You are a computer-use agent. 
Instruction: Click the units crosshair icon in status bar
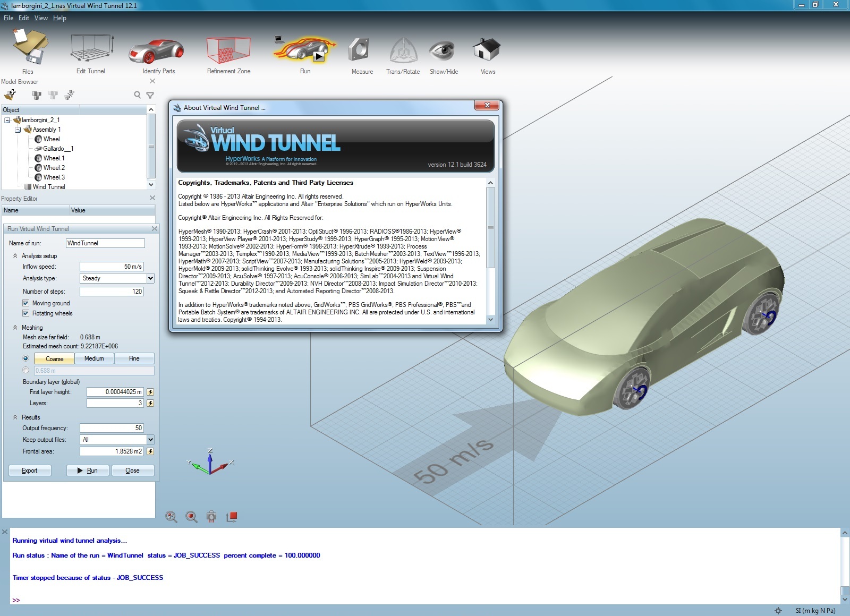[x=778, y=611]
